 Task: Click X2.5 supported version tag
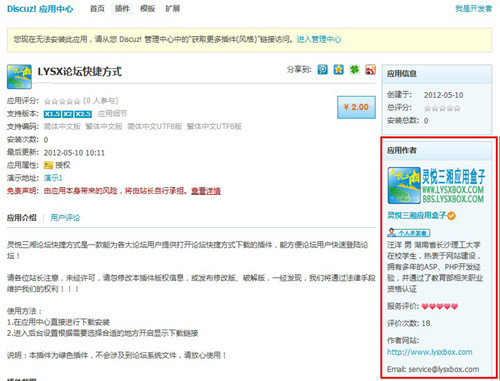[83, 114]
